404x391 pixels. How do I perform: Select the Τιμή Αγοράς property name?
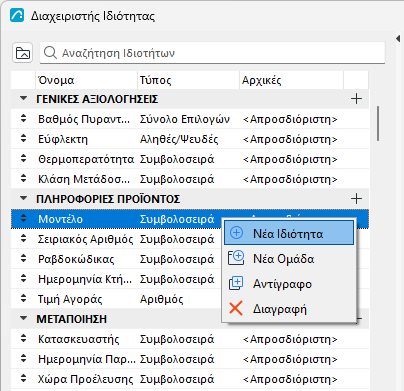point(70,299)
